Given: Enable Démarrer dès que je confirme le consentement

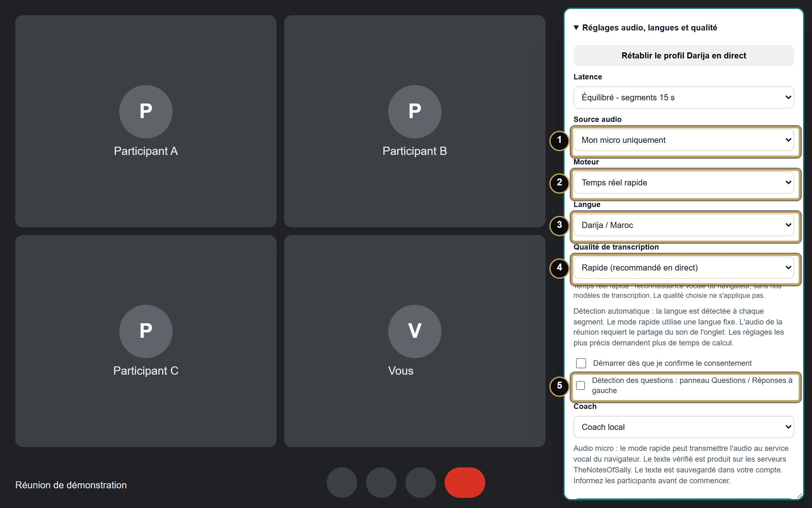Looking at the screenshot, I should (x=581, y=363).
